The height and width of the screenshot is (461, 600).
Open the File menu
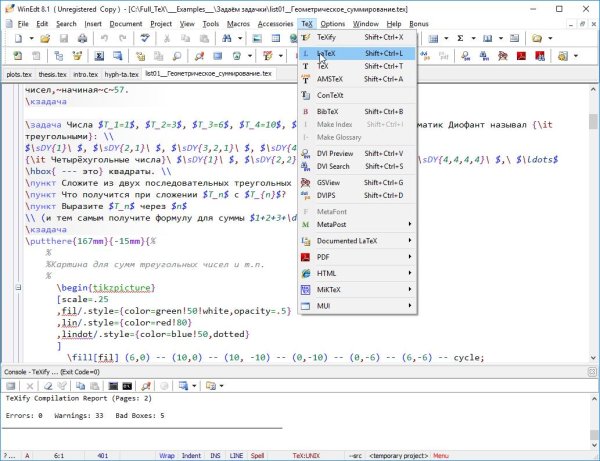click(x=23, y=24)
